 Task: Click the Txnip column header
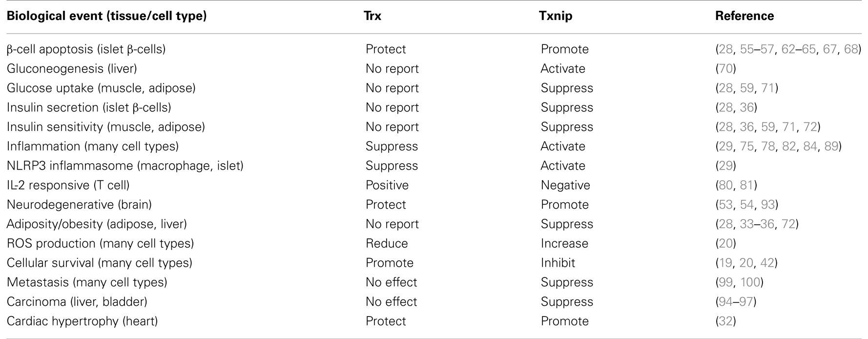click(x=556, y=16)
